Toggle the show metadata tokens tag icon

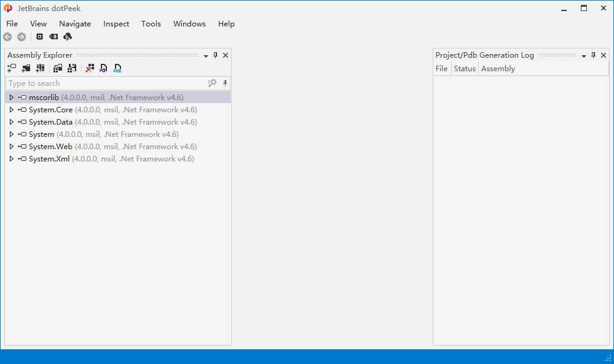click(x=53, y=37)
